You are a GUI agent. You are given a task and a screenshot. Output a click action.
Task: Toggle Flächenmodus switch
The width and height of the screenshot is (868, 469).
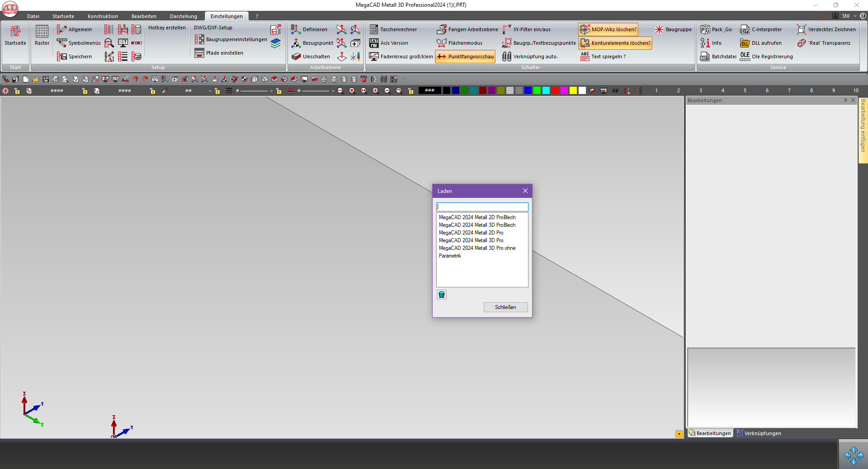click(x=459, y=43)
